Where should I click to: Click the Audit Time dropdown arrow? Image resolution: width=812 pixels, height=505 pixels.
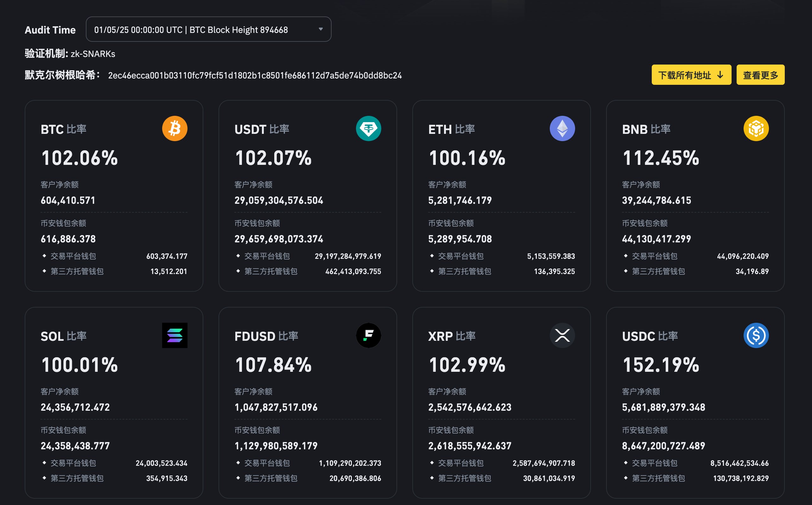(x=320, y=29)
